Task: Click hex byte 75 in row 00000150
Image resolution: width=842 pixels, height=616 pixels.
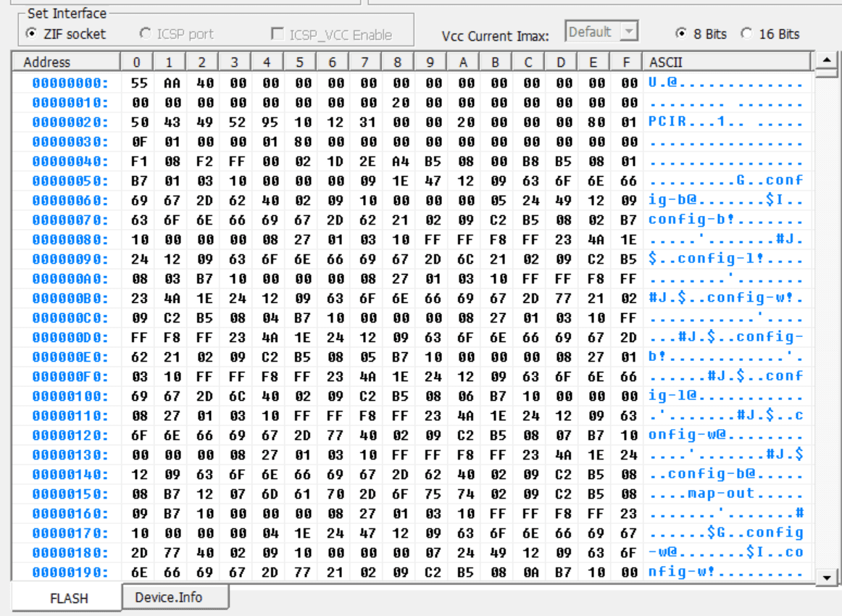Action: (x=433, y=494)
